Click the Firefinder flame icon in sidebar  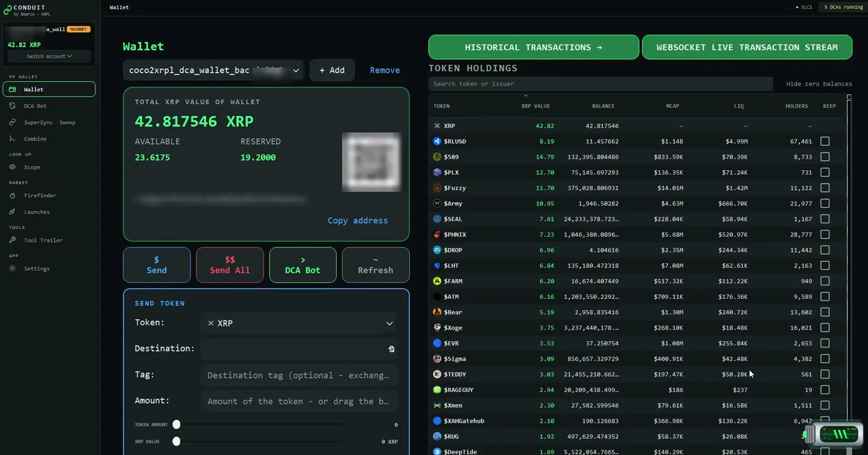(12, 196)
